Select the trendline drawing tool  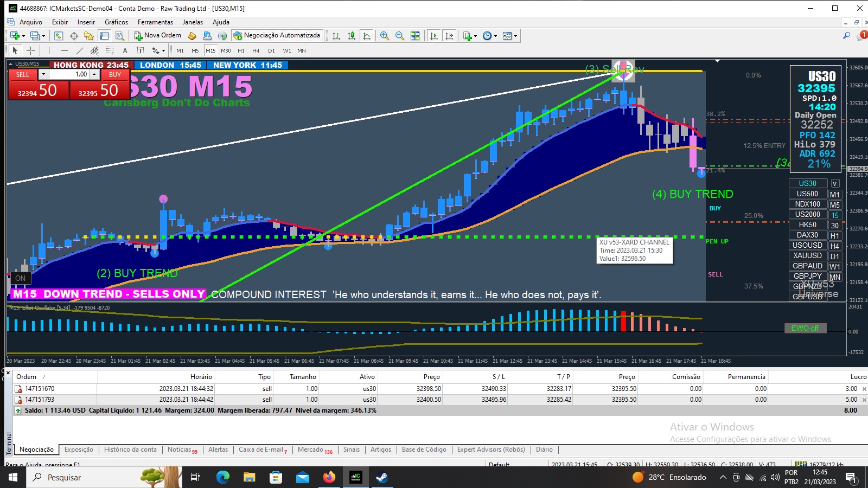tap(80, 50)
